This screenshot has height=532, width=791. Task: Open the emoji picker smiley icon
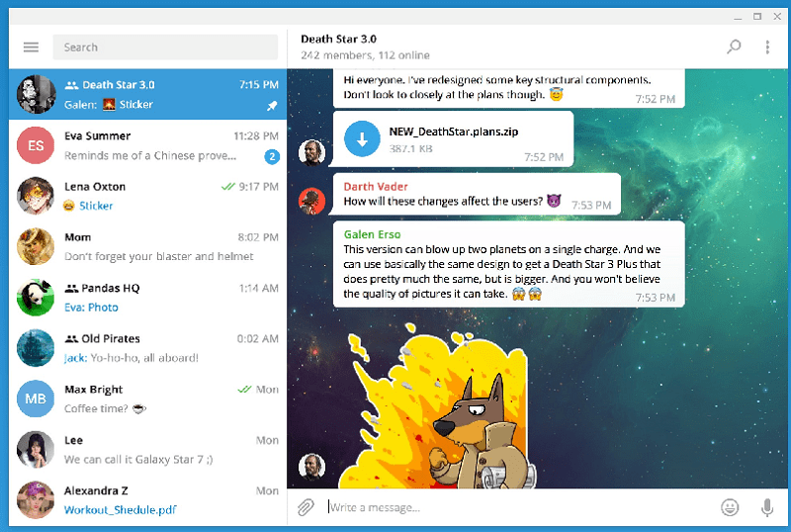pyautogui.click(x=730, y=507)
